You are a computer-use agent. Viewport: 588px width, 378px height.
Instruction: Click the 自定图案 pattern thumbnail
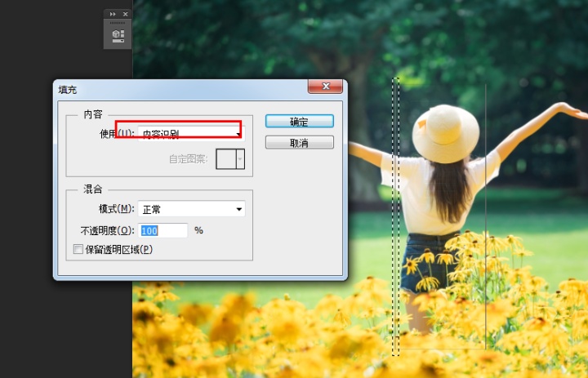(226, 159)
